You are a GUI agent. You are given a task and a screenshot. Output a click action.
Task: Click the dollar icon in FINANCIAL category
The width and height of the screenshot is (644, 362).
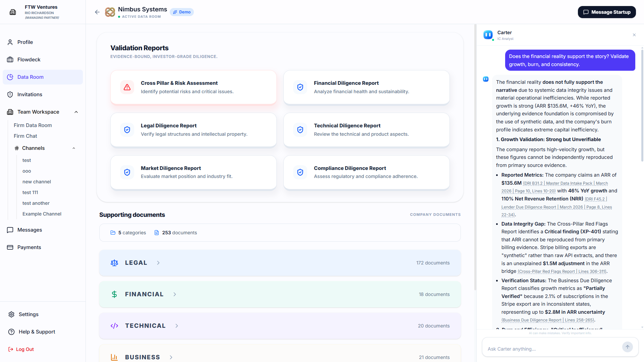click(x=114, y=294)
